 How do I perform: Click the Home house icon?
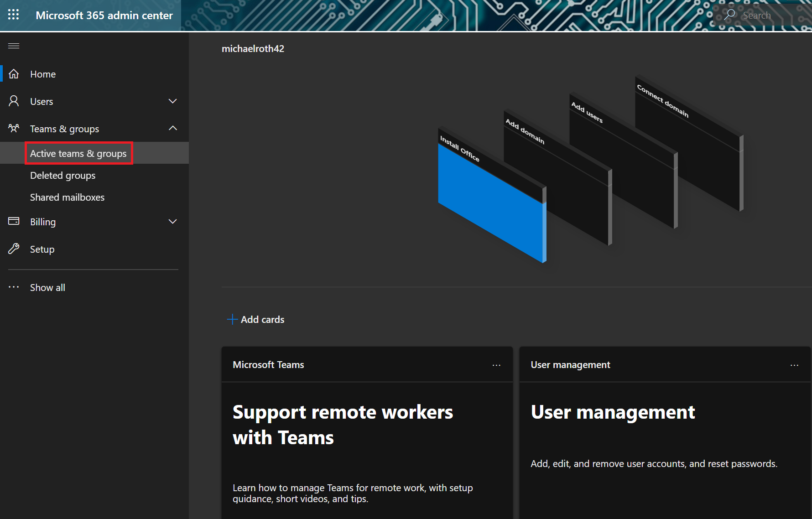[x=14, y=74]
